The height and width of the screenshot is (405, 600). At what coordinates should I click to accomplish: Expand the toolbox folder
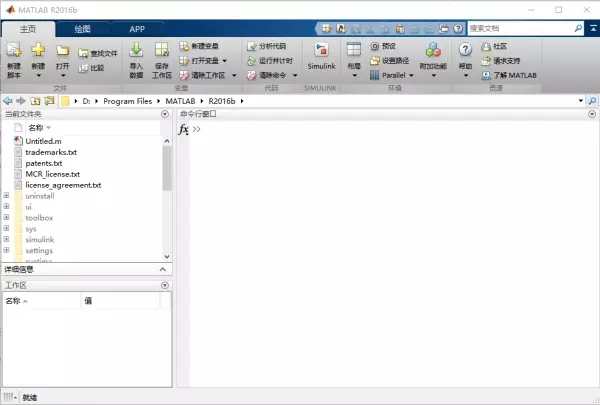7,217
